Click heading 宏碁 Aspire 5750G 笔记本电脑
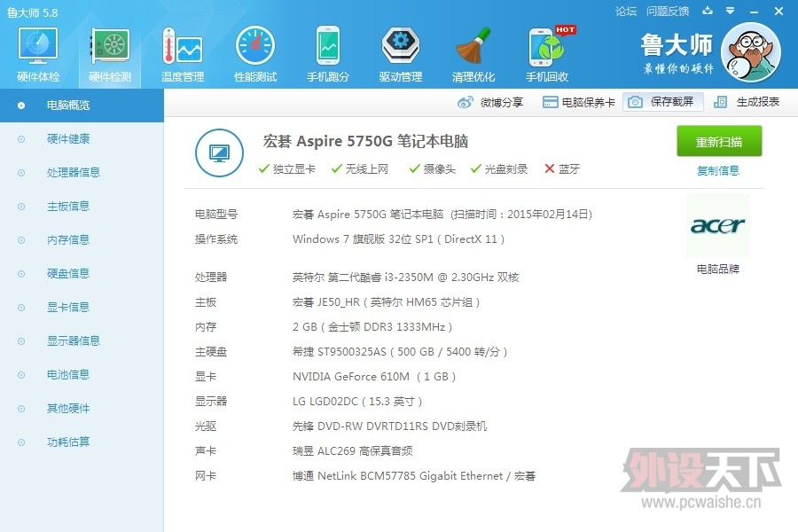This screenshot has height=532, width=798. (365, 141)
